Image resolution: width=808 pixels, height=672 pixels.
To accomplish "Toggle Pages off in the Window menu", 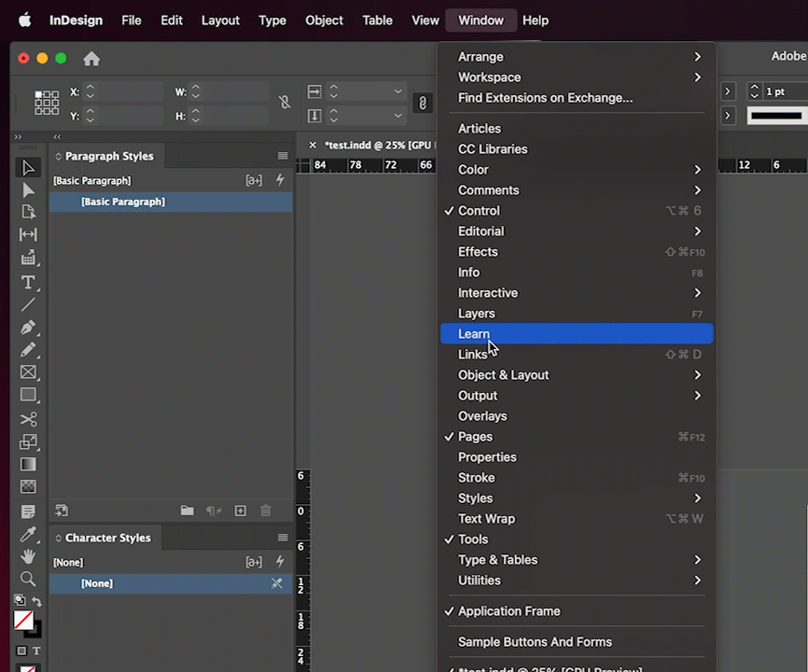I will click(x=475, y=436).
